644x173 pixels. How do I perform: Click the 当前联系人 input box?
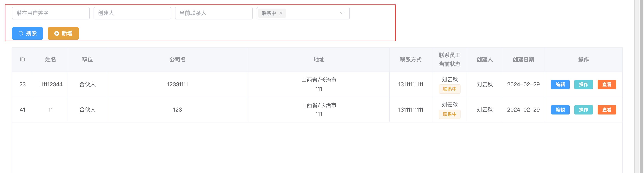tap(214, 13)
